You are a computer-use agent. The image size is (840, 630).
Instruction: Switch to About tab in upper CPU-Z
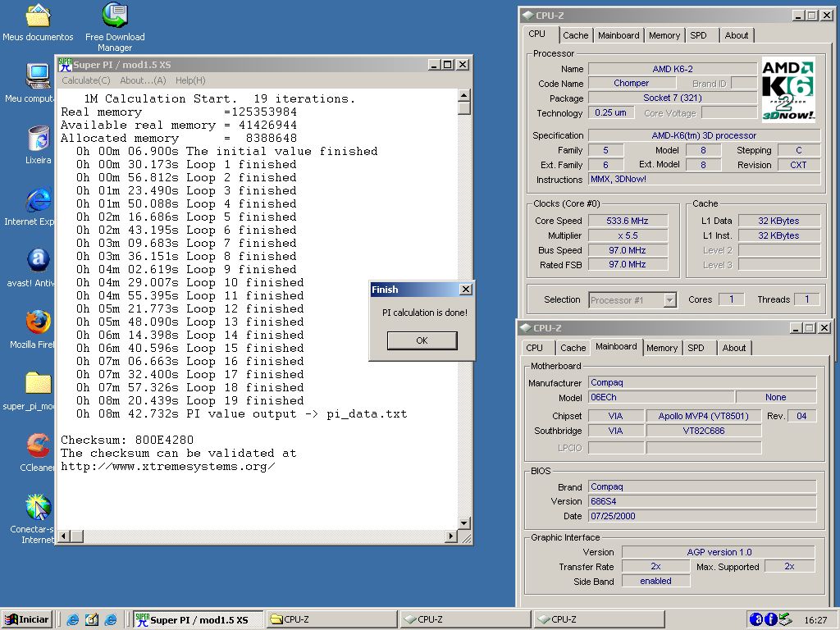pos(737,35)
